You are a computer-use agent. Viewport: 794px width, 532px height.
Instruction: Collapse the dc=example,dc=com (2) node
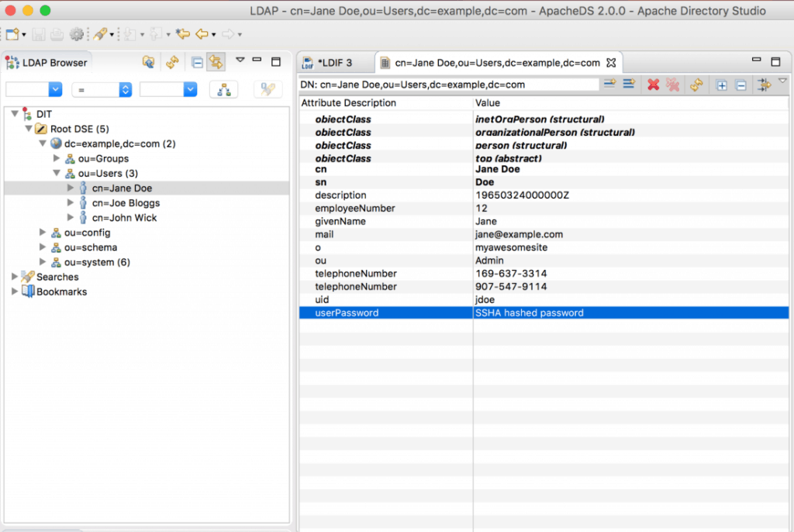(43, 143)
